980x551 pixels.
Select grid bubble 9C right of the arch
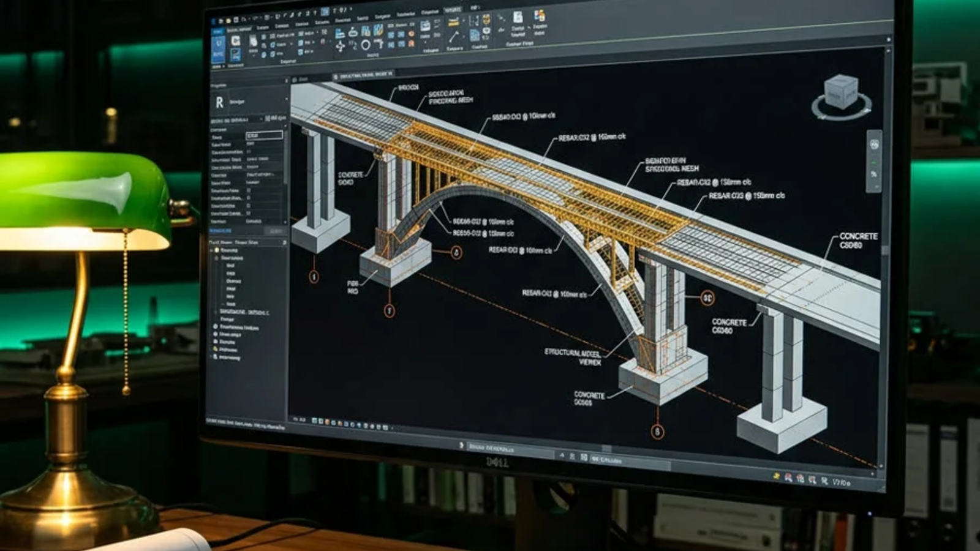[707, 298]
